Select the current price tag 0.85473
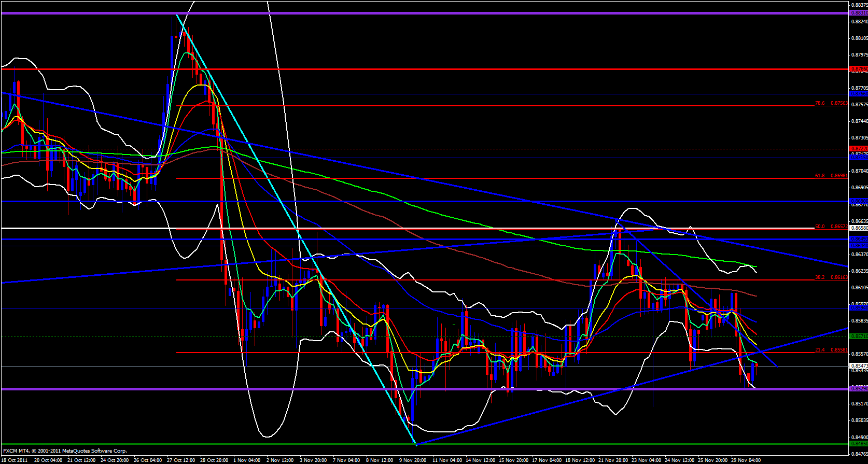Viewport: 868px width, 464px height. point(858,366)
